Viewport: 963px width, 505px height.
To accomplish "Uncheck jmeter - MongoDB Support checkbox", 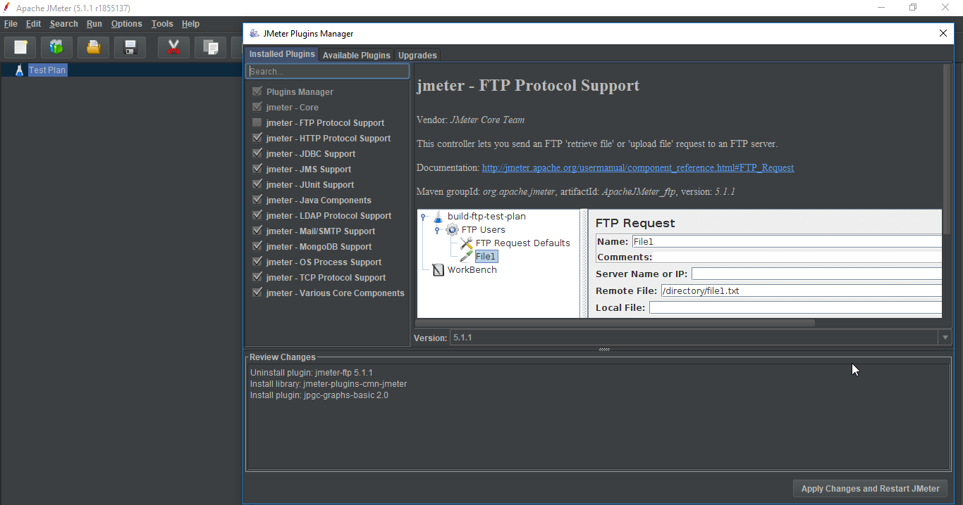I will 257,246.
